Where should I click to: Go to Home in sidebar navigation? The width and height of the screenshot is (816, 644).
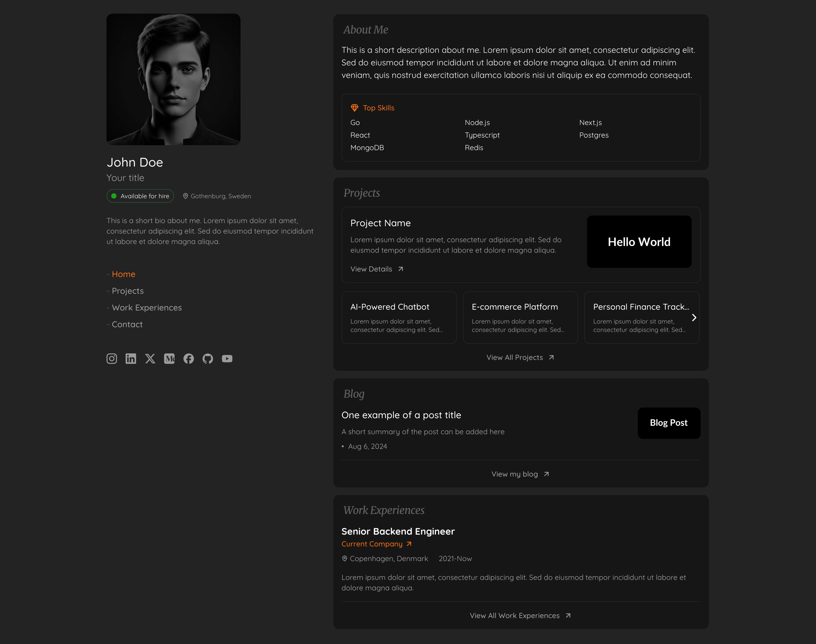coord(123,274)
